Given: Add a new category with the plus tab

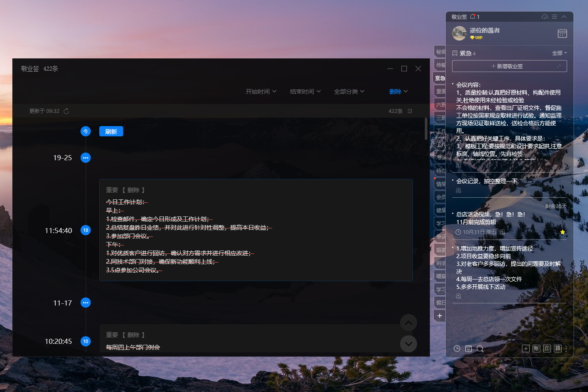Looking at the screenshot, I should pos(440,316).
